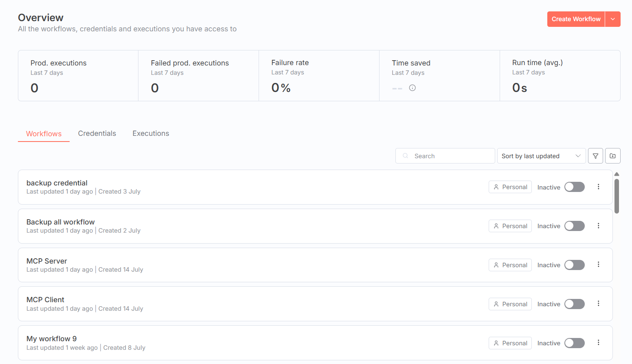Expand the Create Workflow dropdown arrow
The width and height of the screenshot is (632, 364).
613,19
